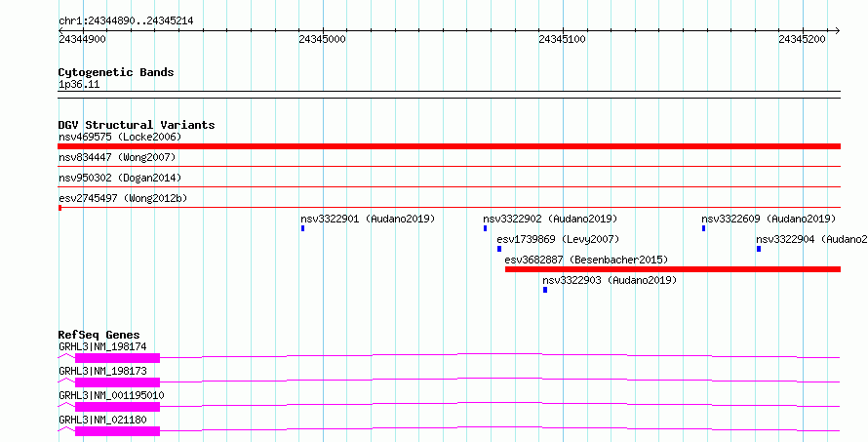Viewport: 868px width, 442px height.
Task: Click the GRHL3|NM_021180 exon block
Action: (117, 431)
